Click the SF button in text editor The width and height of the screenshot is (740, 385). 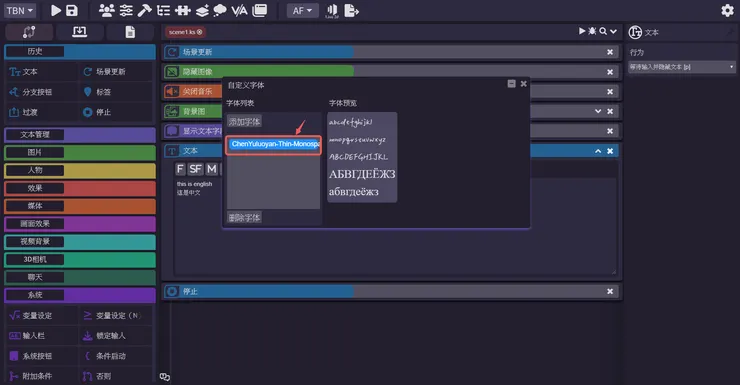coord(195,169)
